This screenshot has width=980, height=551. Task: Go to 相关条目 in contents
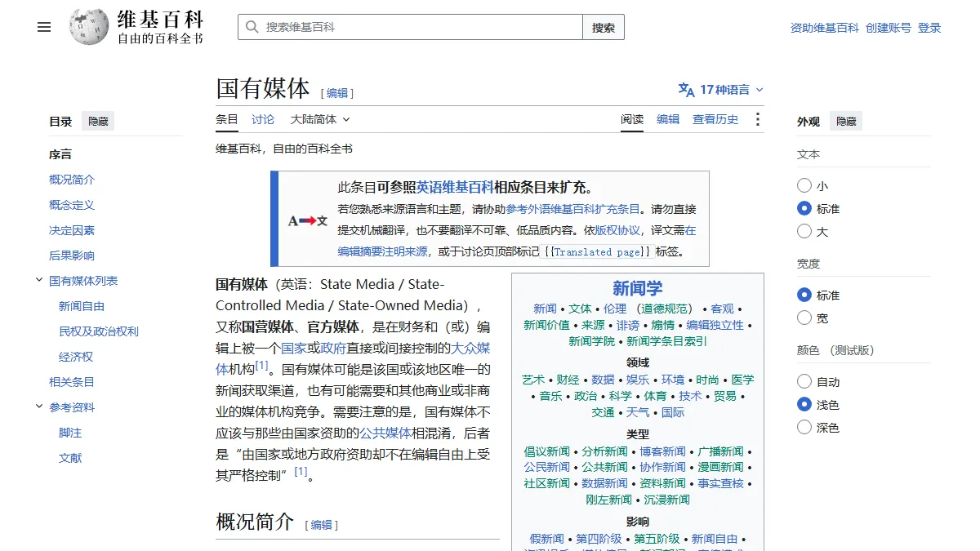[72, 382]
